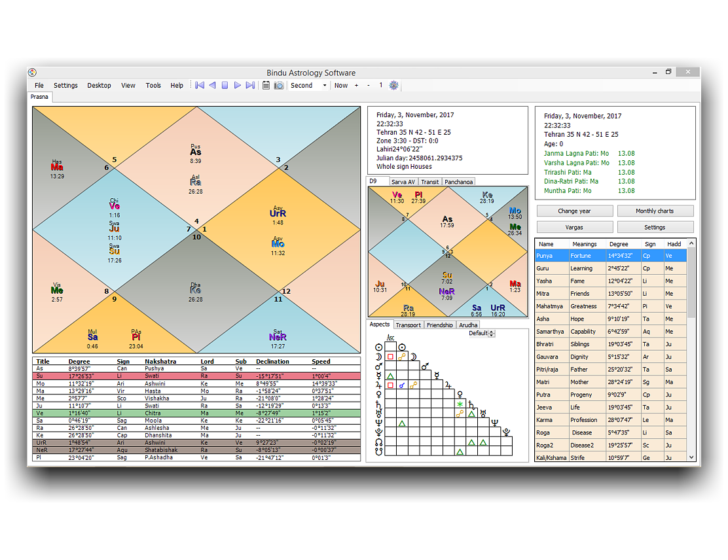Image resolution: width=728 pixels, height=560 pixels.
Task: Click Sa planet in main chart
Action: click(x=92, y=338)
